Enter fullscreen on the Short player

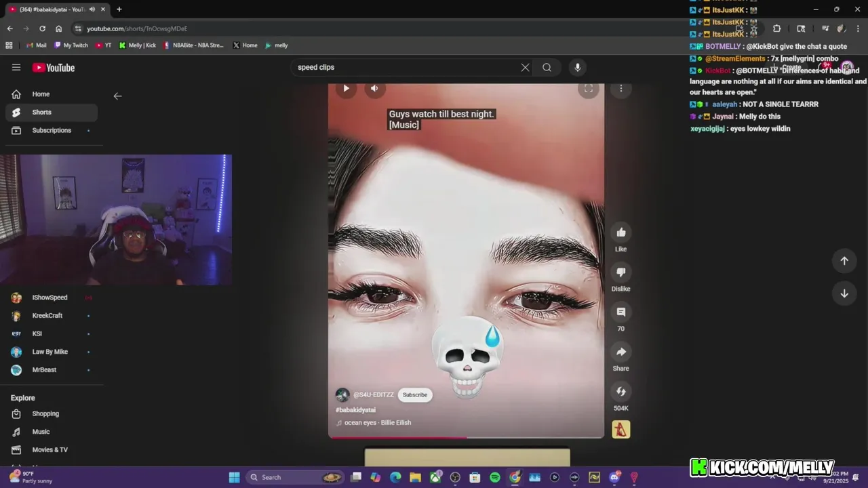click(x=588, y=89)
